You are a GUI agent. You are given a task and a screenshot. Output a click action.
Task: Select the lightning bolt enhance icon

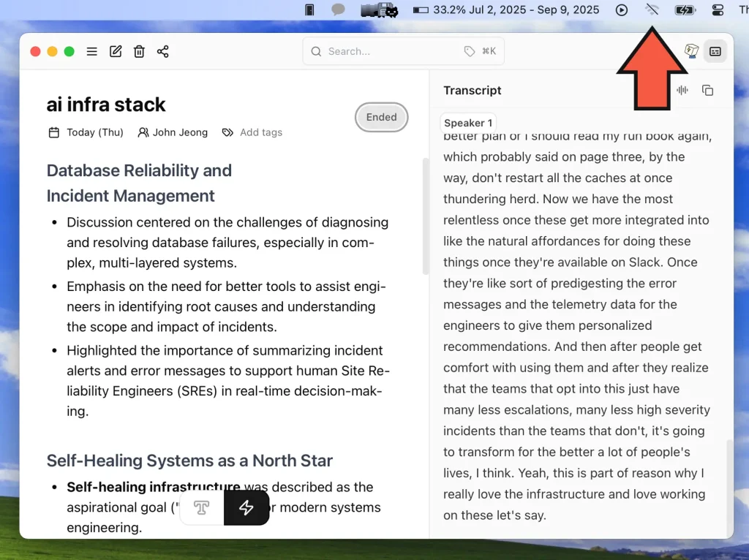point(246,507)
